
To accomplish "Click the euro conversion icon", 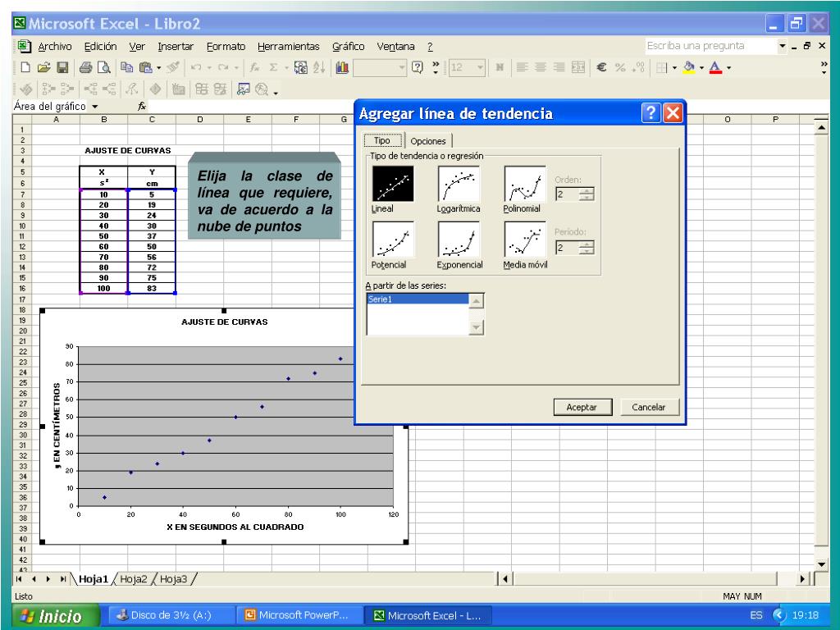I will point(301,67).
